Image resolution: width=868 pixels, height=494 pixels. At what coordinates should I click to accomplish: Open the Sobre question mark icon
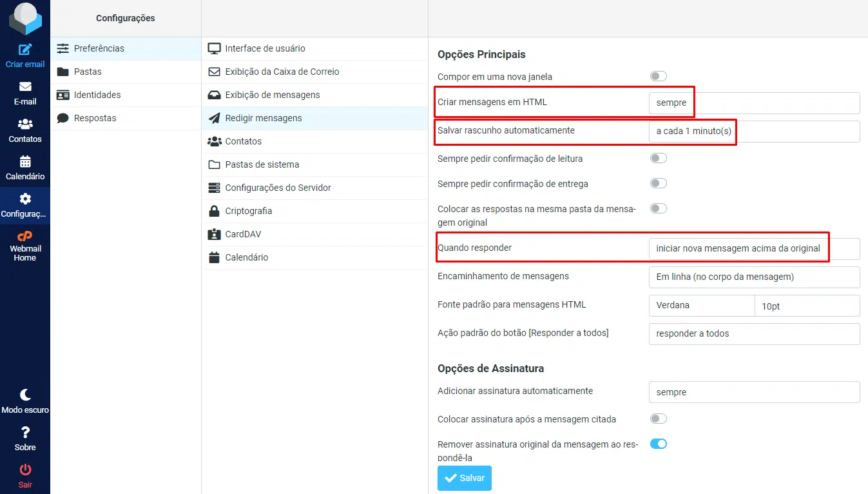25,433
